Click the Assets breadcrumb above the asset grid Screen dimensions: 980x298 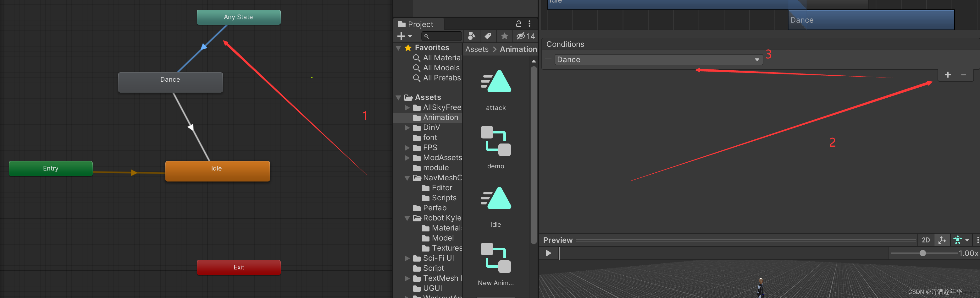pyautogui.click(x=477, y=49)
